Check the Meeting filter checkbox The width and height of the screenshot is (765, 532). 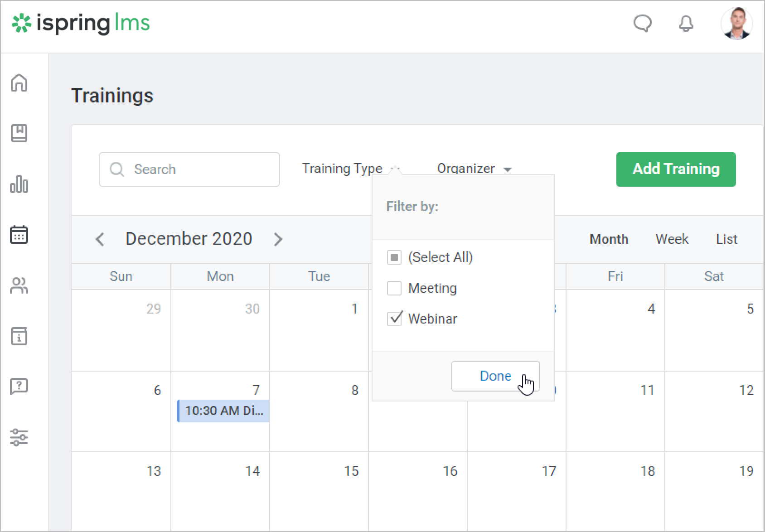pos(394,288)
